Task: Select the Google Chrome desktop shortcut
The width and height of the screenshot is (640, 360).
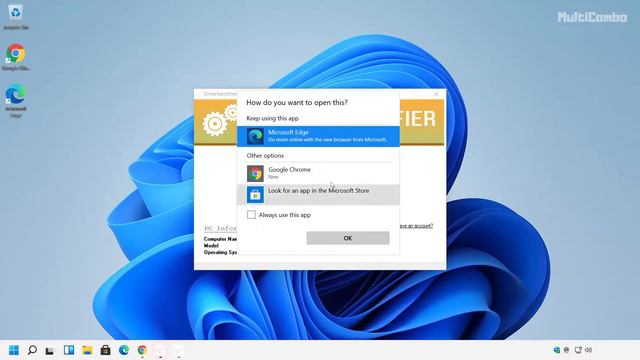Action: tap(16, 57)
